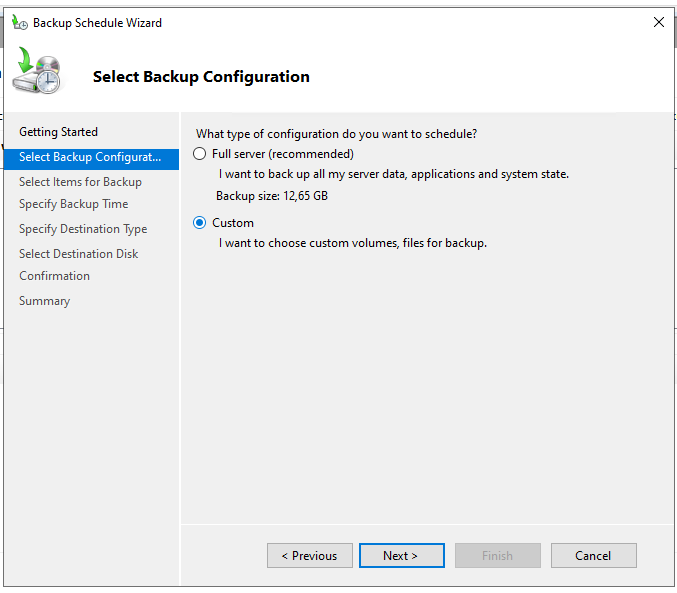Click the large backup disk icon in header
This screenshot has width=677, height=593.
(x=38, y=74)
